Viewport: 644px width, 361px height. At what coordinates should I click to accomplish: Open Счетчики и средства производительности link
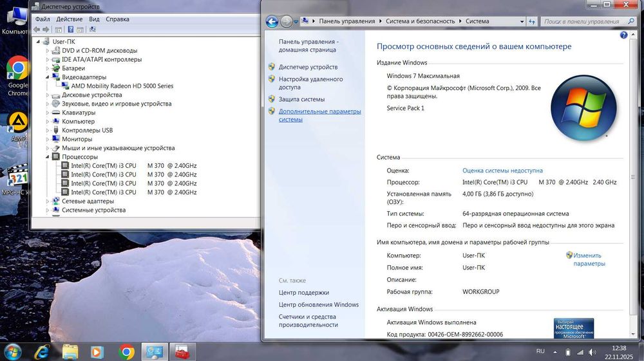point(308,320)
